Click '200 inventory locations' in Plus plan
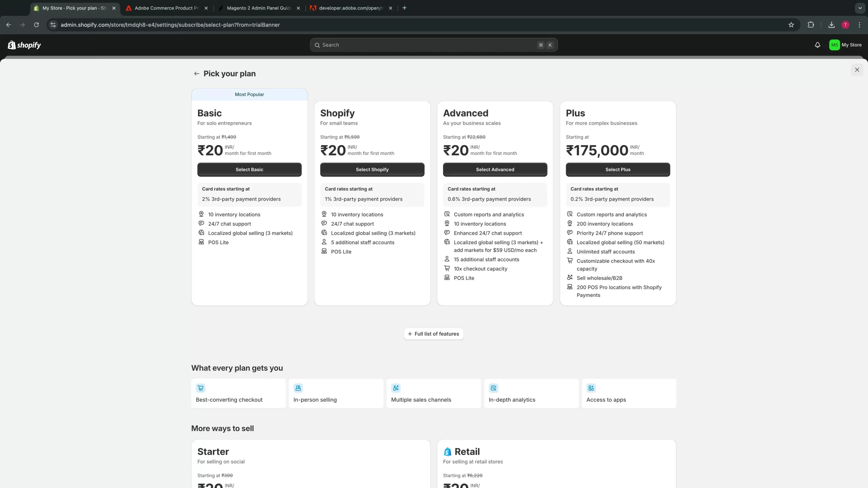Screen dimensions: 868x488 coord(605,224)
